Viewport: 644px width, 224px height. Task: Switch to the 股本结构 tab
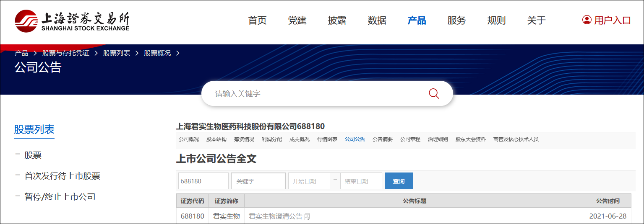pyautogui.click(x=216, y=139)
